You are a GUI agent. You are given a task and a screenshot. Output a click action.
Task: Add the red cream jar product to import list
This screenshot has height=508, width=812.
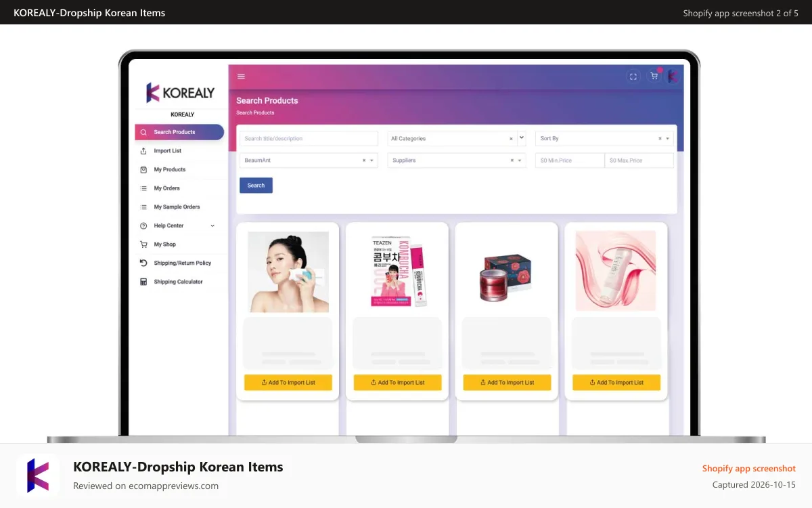pyautogui.click(x=507, y=383)
